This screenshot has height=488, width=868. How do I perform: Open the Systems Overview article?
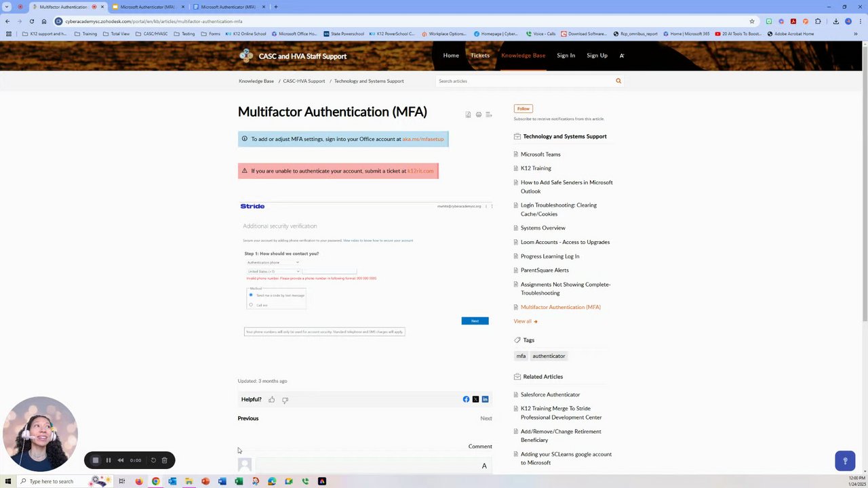tap(542, 228)
